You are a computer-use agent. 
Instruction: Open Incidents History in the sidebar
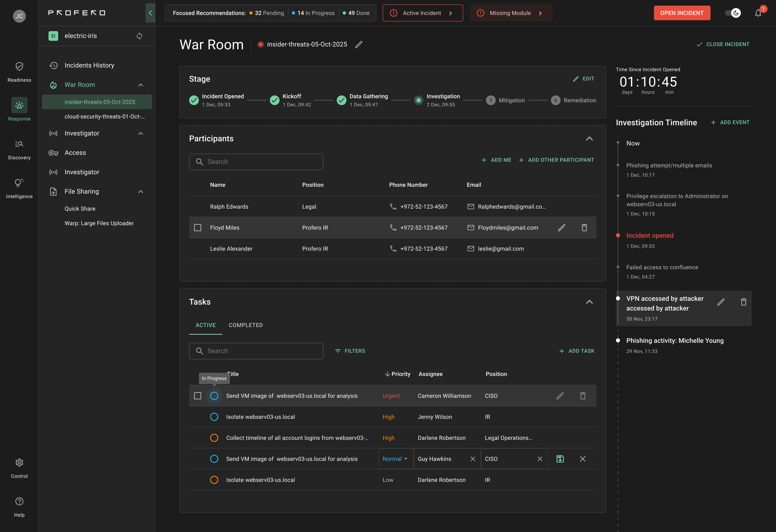[x=89, y=65]
